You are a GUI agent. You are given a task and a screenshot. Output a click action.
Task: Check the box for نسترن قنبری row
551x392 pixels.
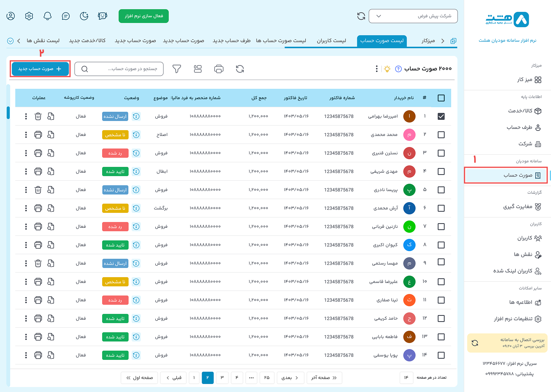pos(441,153)
